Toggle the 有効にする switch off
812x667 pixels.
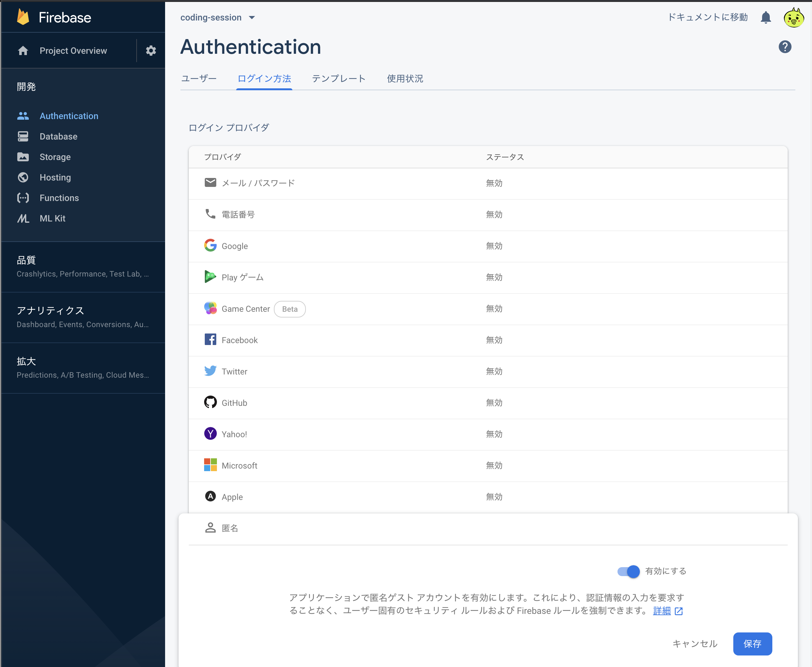[x=628, y=571]
